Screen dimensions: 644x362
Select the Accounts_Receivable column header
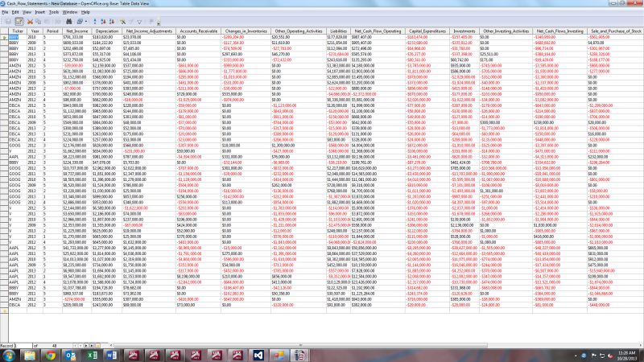[x=198, y=31]
